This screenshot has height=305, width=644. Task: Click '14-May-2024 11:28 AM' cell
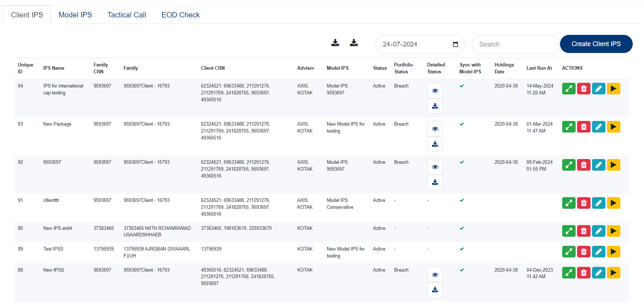point(540,89)
